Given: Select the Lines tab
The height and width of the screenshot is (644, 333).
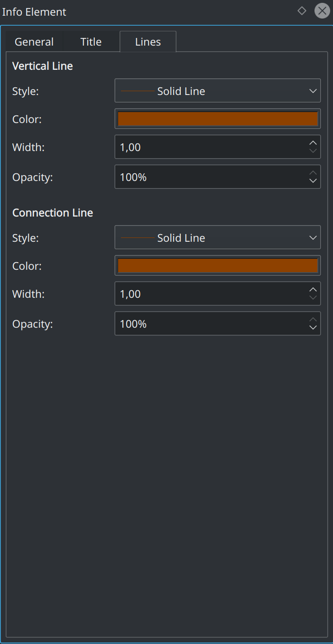Looking at the screenshot, I should [x=148, y=42].
